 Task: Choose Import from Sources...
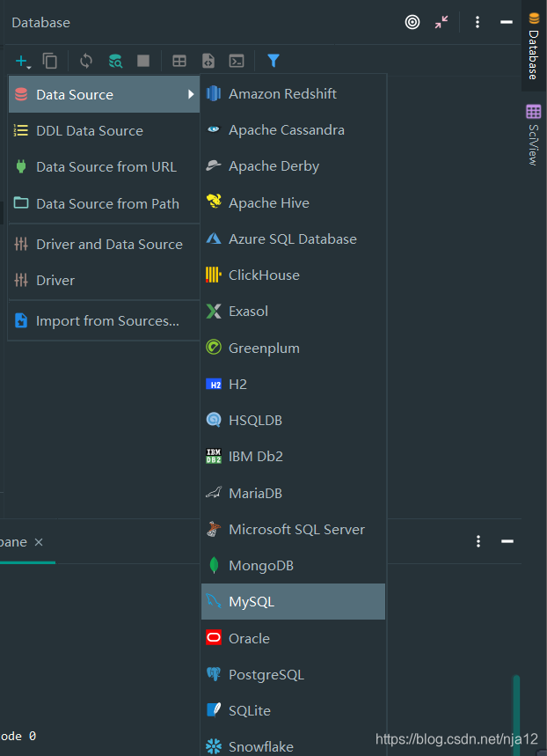click(104, 320)
